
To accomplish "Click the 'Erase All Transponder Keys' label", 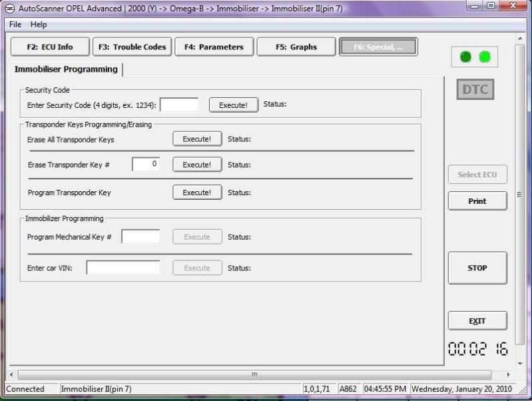I will 71,140.
